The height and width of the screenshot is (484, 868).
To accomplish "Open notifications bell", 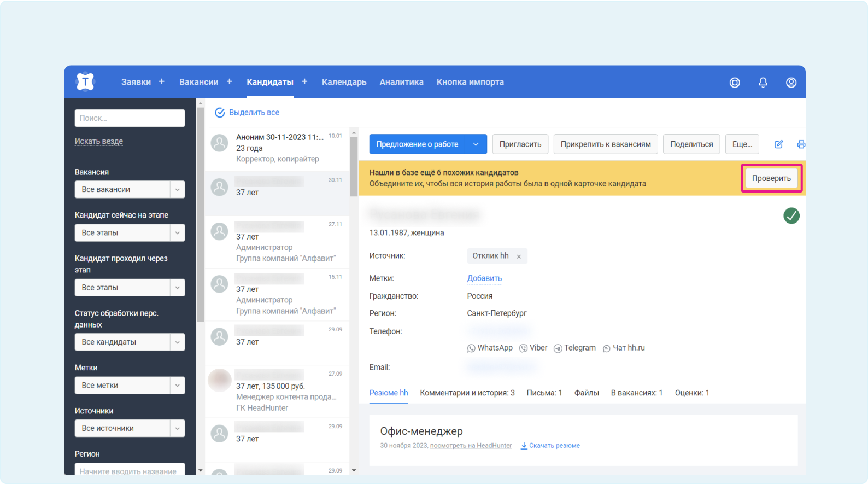I will click(x=763, y=83).
